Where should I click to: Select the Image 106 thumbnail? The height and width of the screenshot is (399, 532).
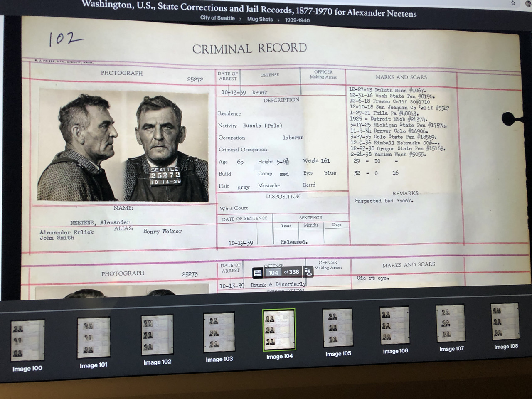(395, 326)
